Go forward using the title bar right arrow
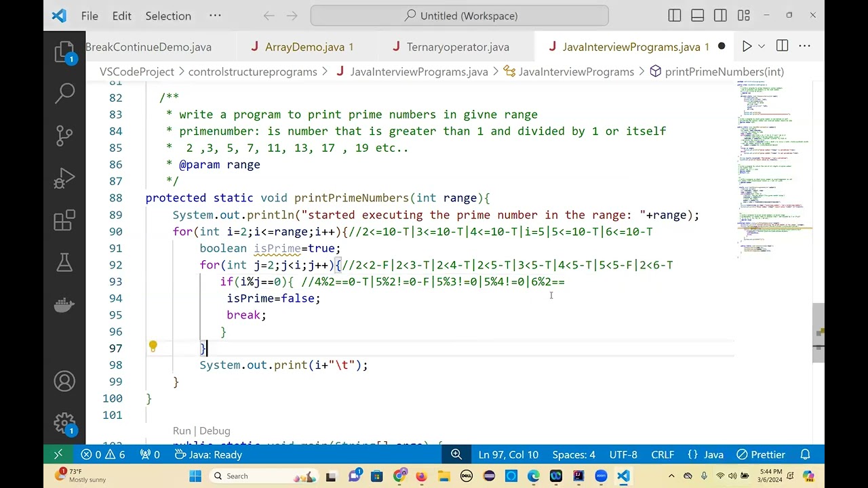The width and height of the screenshot is (868, 488). click(x=292, y=16)
